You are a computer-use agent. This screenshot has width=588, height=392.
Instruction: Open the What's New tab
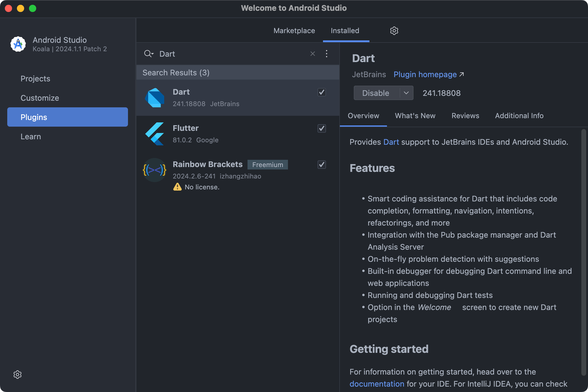coord(415,116)
